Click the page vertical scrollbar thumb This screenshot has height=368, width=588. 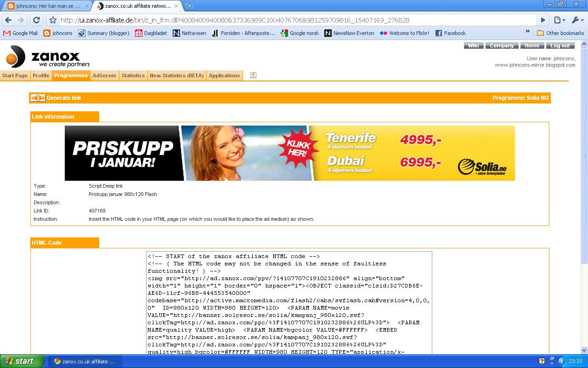(x=584, y=155)
